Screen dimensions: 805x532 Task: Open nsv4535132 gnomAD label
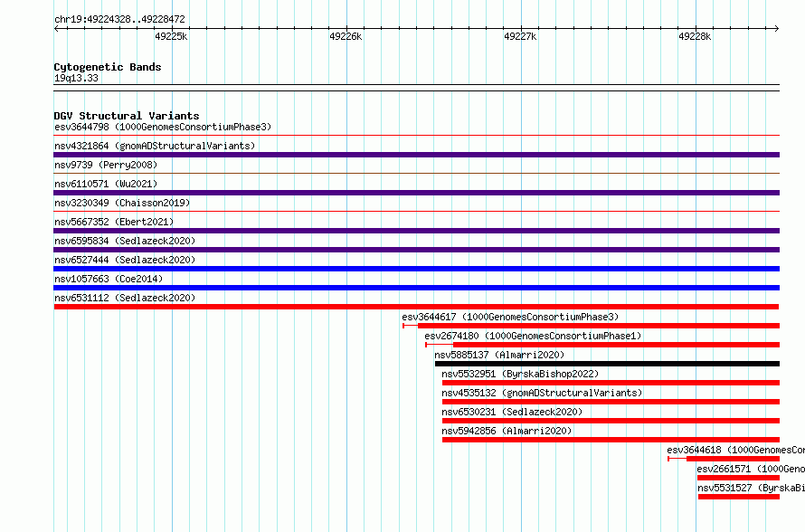tap(542, 393)
